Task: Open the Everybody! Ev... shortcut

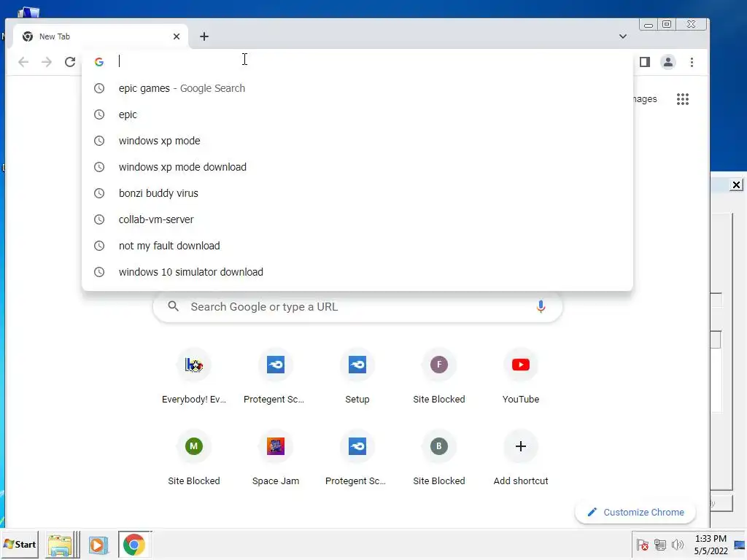Action: (x=194, y=377)
